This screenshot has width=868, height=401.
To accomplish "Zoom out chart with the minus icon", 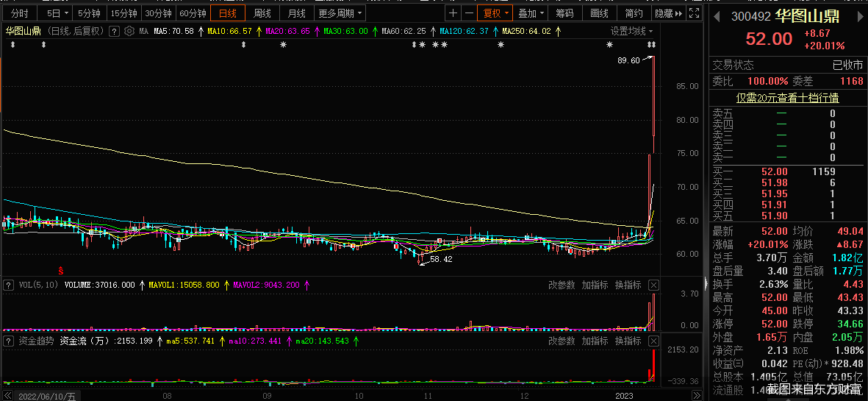I will (x=468, y=13).
